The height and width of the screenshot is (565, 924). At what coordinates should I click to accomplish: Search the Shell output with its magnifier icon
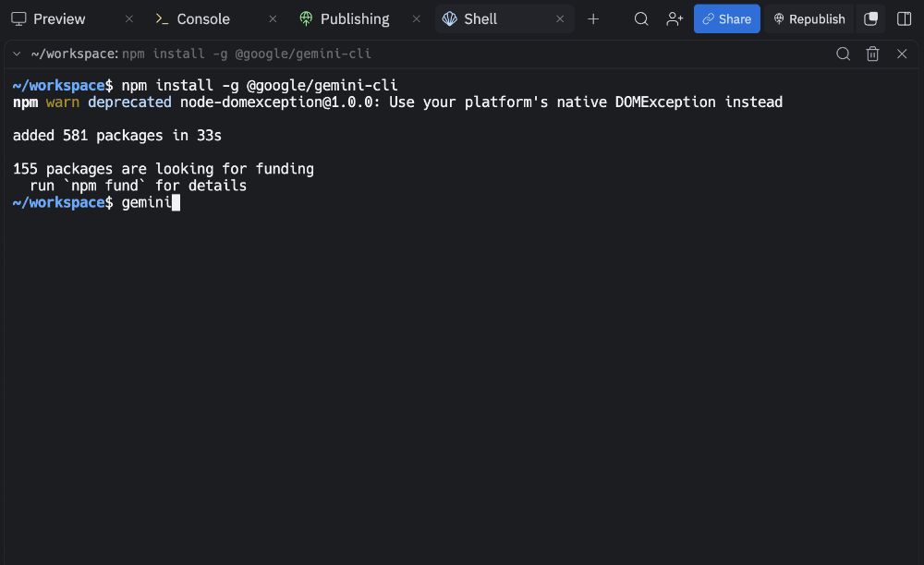pos(843,54)
